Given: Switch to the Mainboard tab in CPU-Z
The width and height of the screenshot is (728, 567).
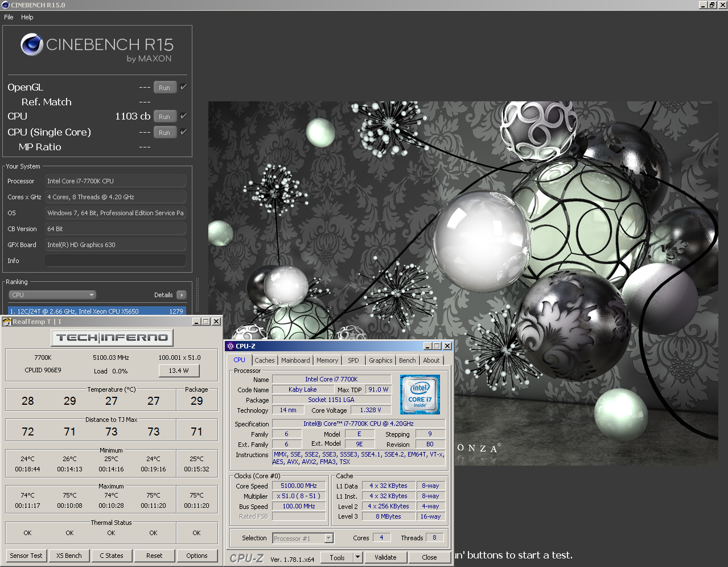Looking at the screenshot, I should pos(295,360).
